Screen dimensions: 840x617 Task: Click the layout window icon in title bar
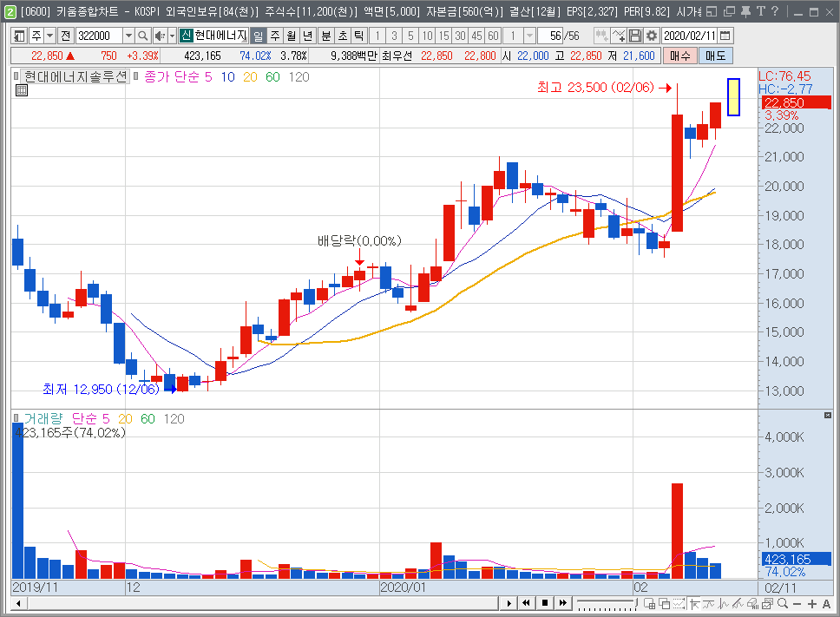point(712,11)
